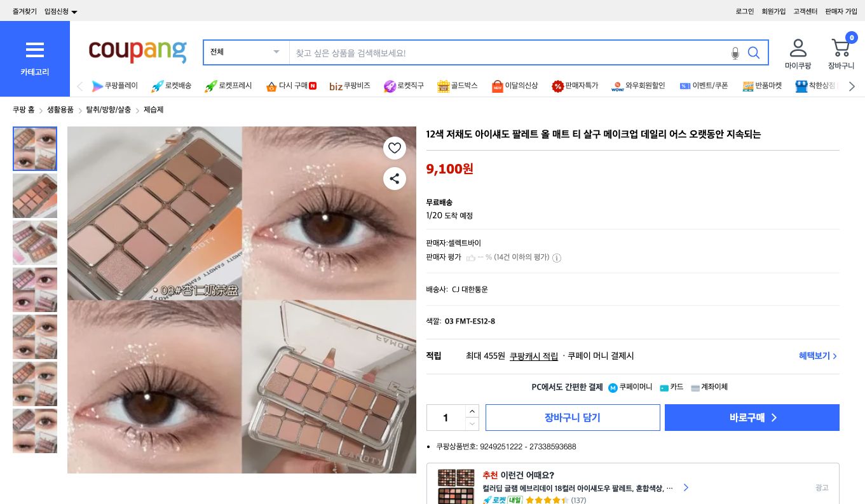
Task: Open 골드박스 via its gift box icon
Action: pyautogui.click(x=443, y=86)
